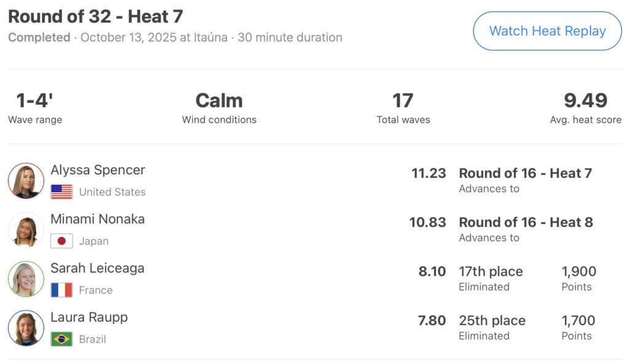Screen dimensions: 633x364
Task: Click the United States flag icon
Action: pos(61,192)
